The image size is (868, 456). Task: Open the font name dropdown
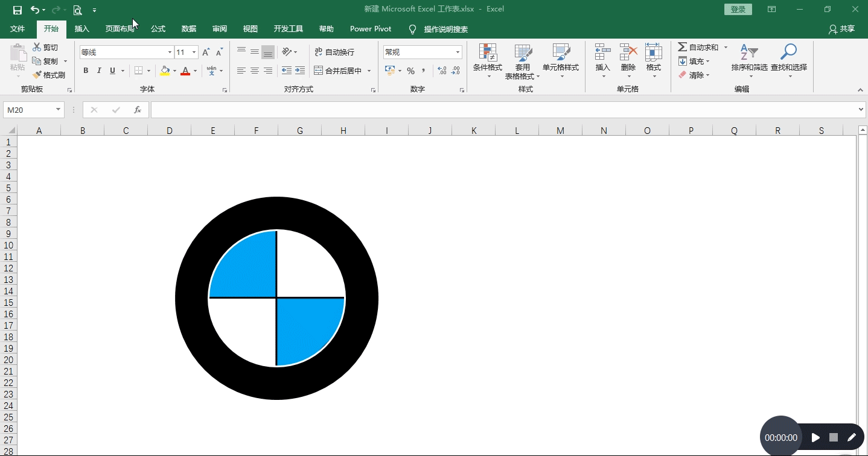tap(170, 52)
